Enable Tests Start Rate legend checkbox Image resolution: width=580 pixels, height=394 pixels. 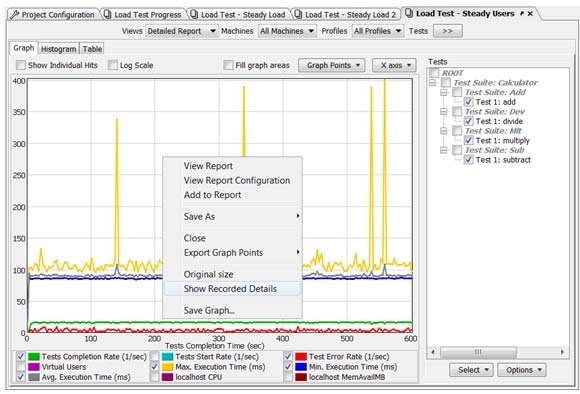(155, 357)
